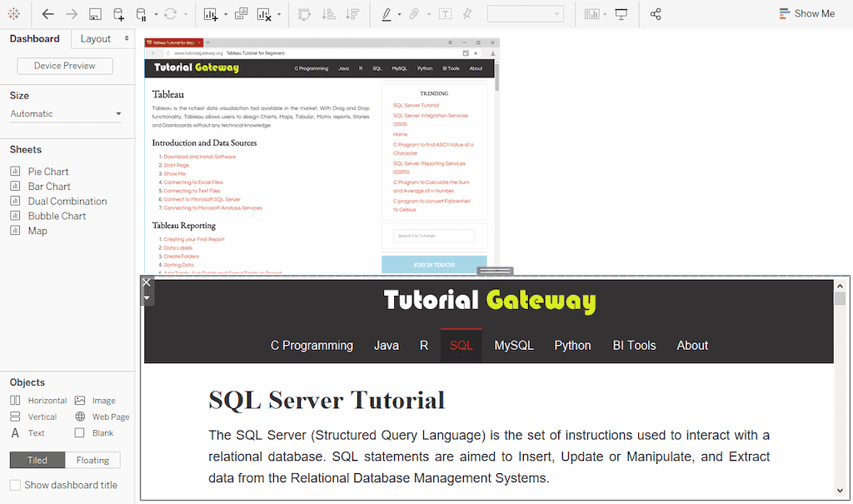Click the Redo forward arrow
853x504 pixels.
pos(72,14)
